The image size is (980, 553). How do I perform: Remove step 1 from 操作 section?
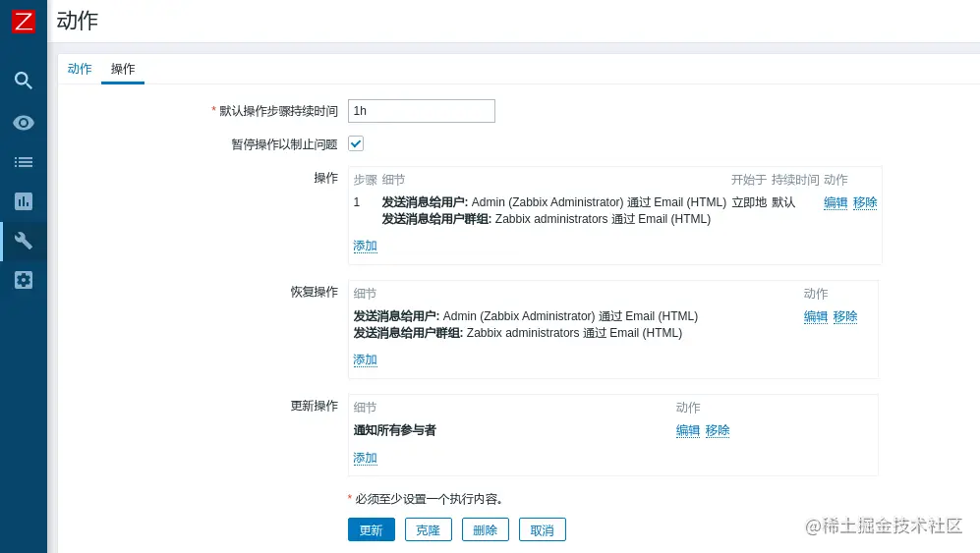[x=865, y=202]
